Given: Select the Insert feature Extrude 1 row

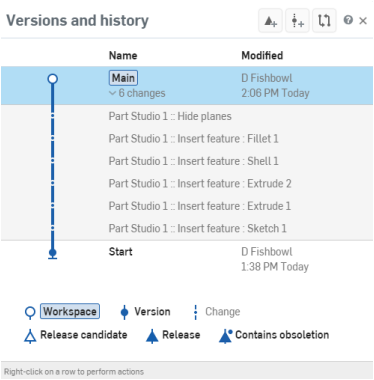Looking at the screenshot, I should (x=187, y=206).
